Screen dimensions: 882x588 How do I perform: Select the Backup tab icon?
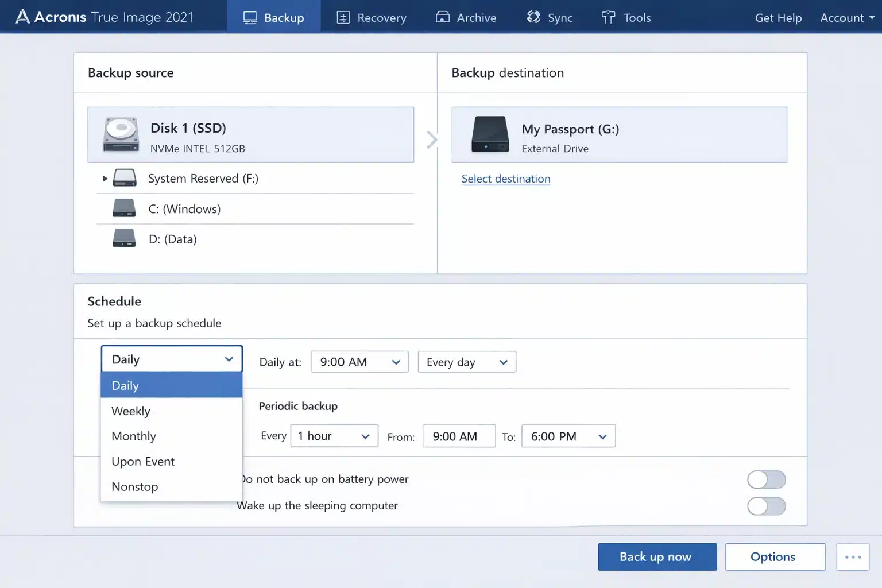tap(250, 17)
